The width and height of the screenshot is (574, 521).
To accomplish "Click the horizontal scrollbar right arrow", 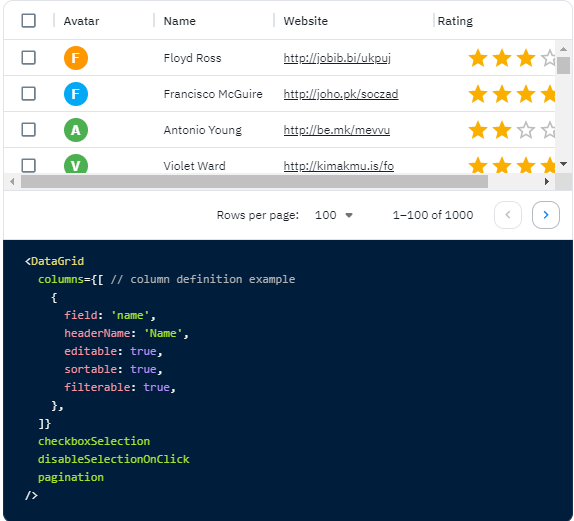I will pyautogui.click(x=547, y=181).
